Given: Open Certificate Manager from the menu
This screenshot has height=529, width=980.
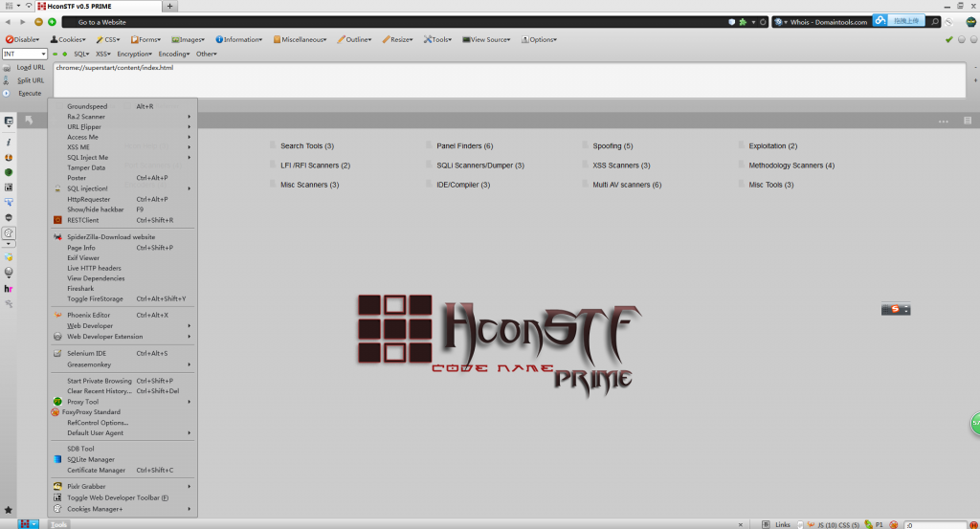Looking at the screenshot, I should tap(123, 470).
